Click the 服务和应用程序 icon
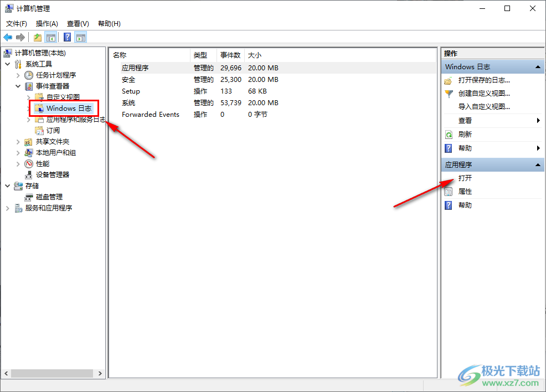546x392 pixels. 18,208
